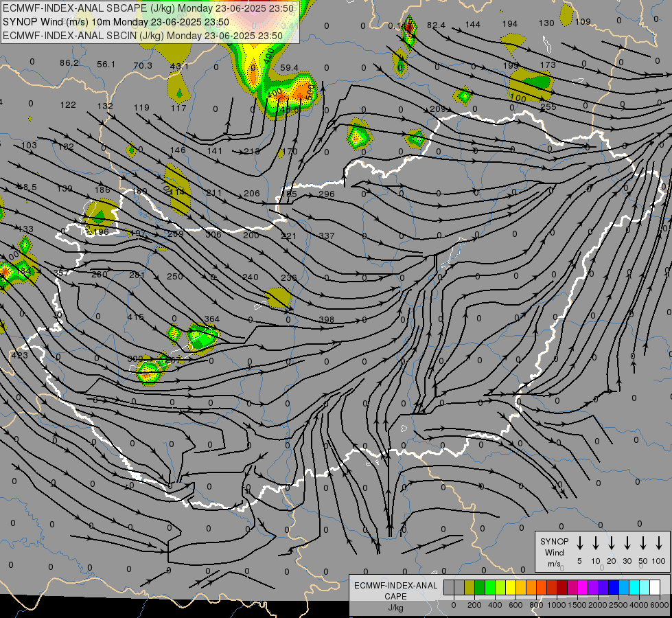This screenshot has width=672, height=618.
Task: Click the 209 value near the northern border
Action: (x=437, y=109)
